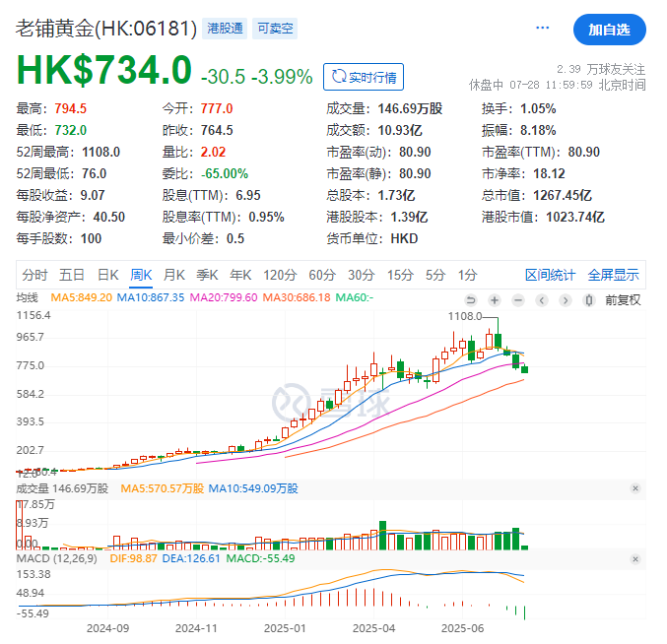Refresh the quote with 实时行情 button

click(364, 77)
